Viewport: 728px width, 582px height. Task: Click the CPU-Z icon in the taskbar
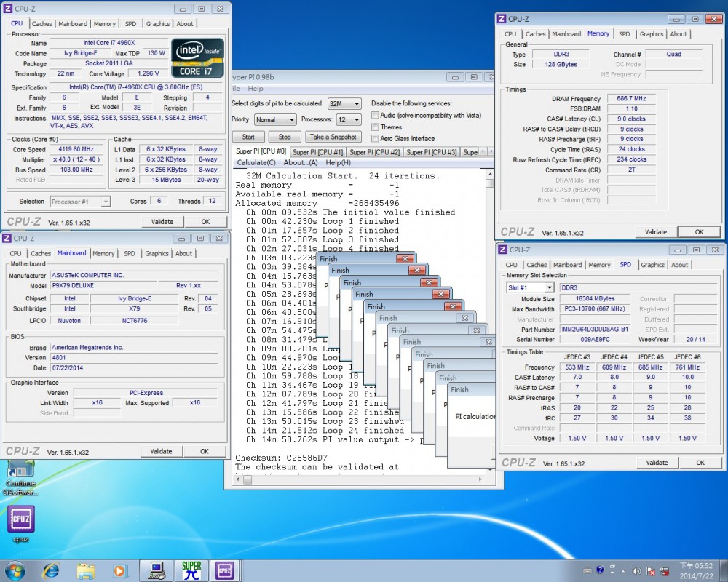(x=225, y=570)
